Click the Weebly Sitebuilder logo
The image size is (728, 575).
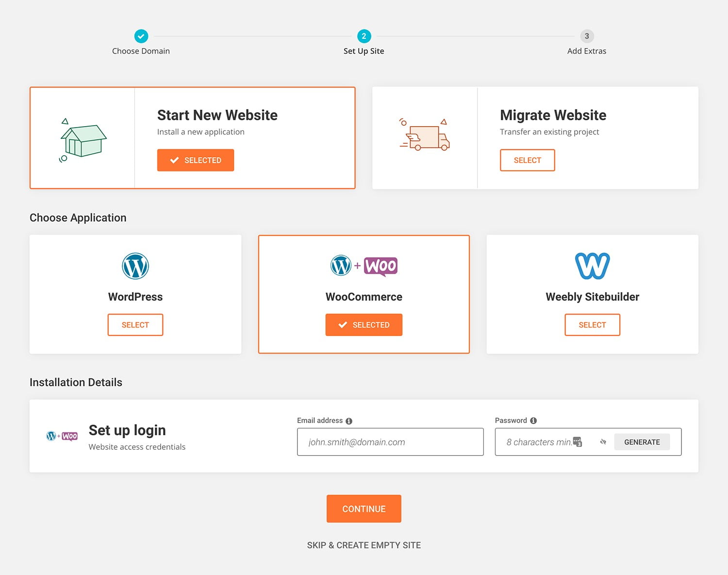pyautogui.click(x=592, y=265)
